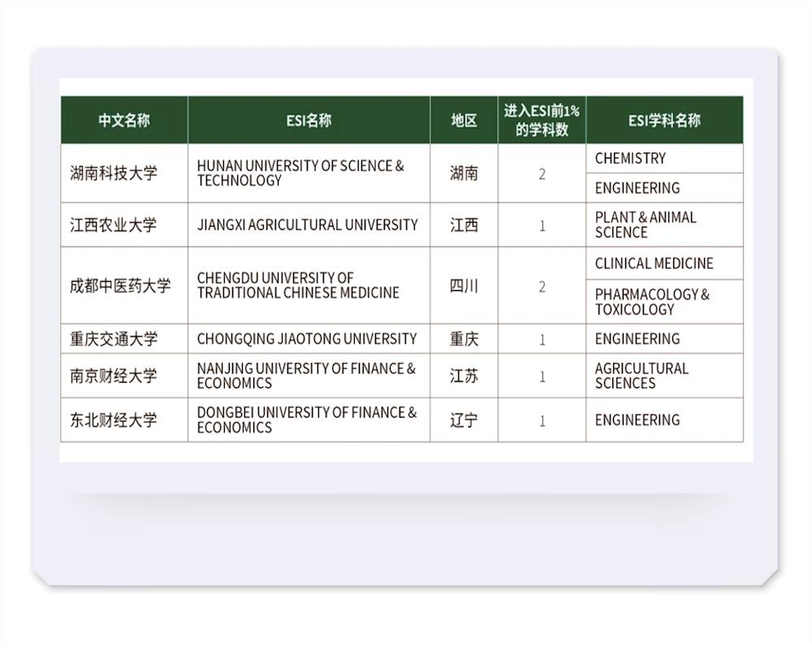Click the subject count for 江西农业大学

click(542, 225)
